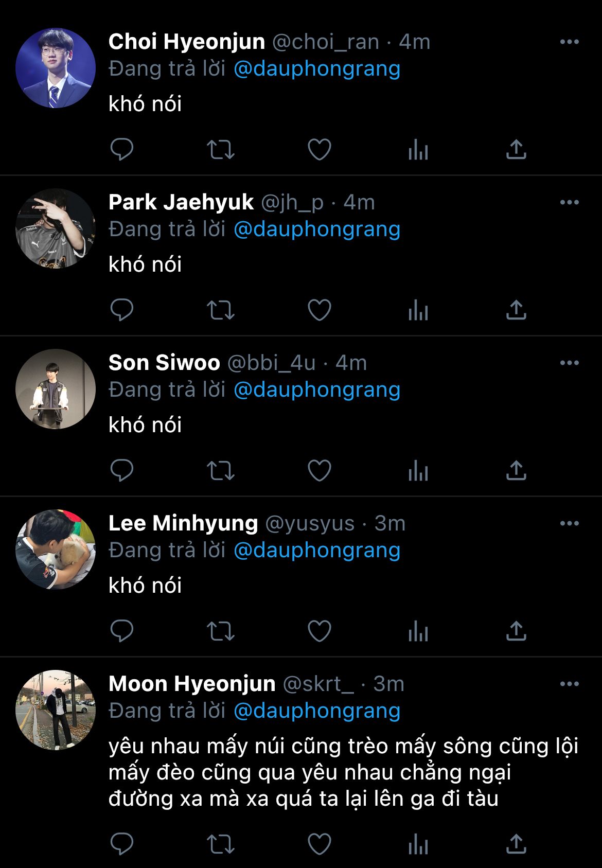View analytics on Lee Minhyung's tweet
The width and height of the screenshot is (602, 868).
[x=418, y=631]
